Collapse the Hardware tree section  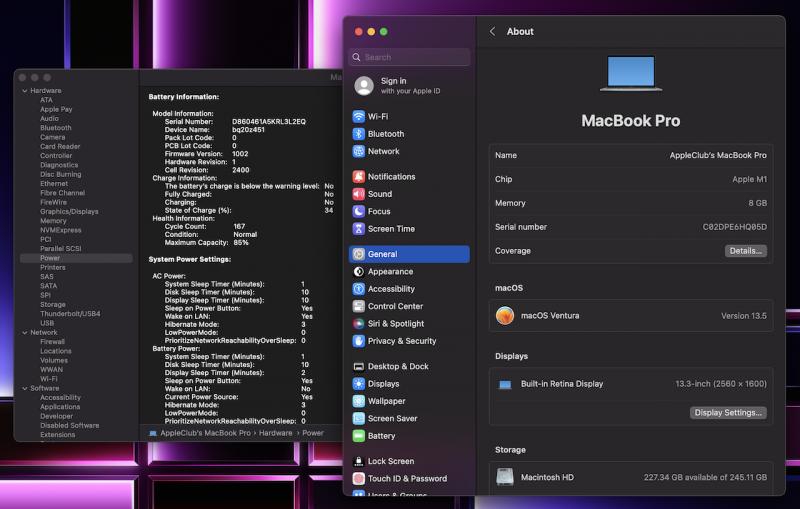(x=24, y=91)
